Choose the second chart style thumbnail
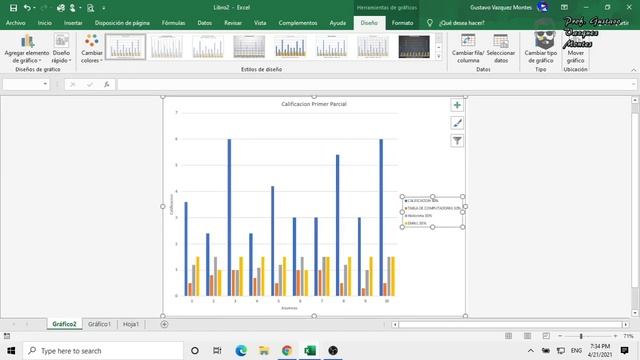640x360 pixels. 167,47
